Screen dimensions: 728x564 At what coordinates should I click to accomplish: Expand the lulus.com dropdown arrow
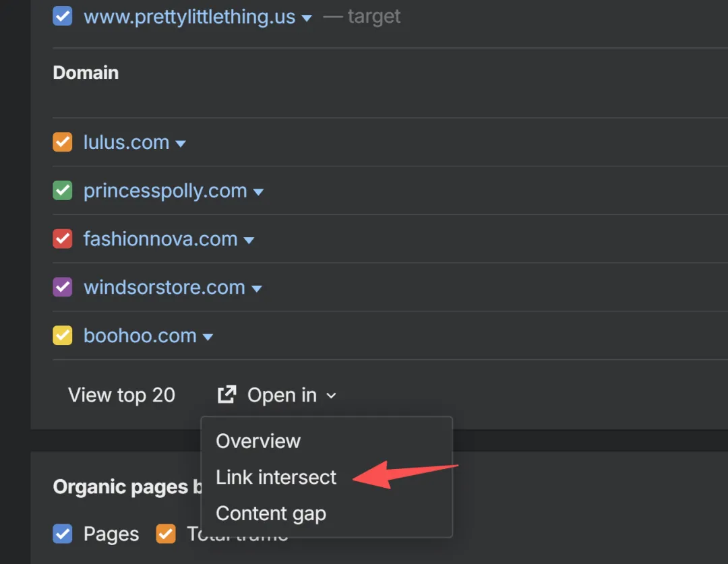pyautogui.click(x=181, y=144)
